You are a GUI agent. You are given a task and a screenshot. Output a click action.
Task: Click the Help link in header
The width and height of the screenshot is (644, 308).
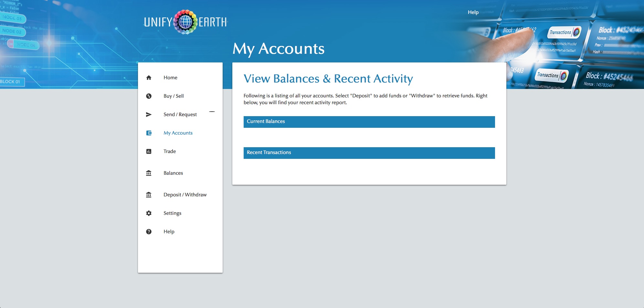click(473, 12)
